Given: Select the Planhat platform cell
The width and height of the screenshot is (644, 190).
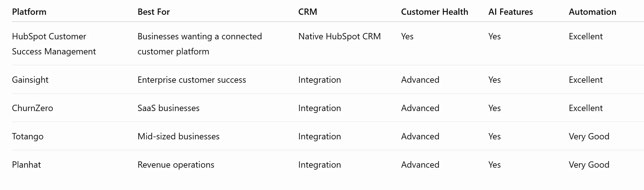Looking at the screenshot, I should 26,165.
